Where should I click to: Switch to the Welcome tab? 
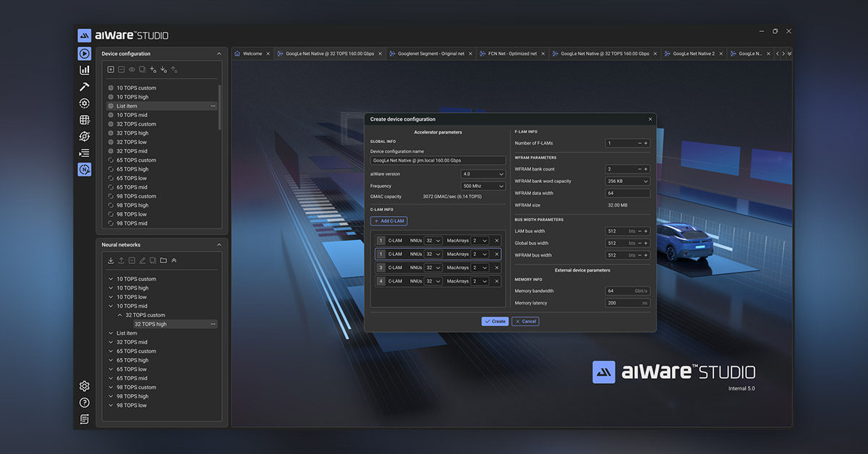pyautogui.click(x=252, y=53)
